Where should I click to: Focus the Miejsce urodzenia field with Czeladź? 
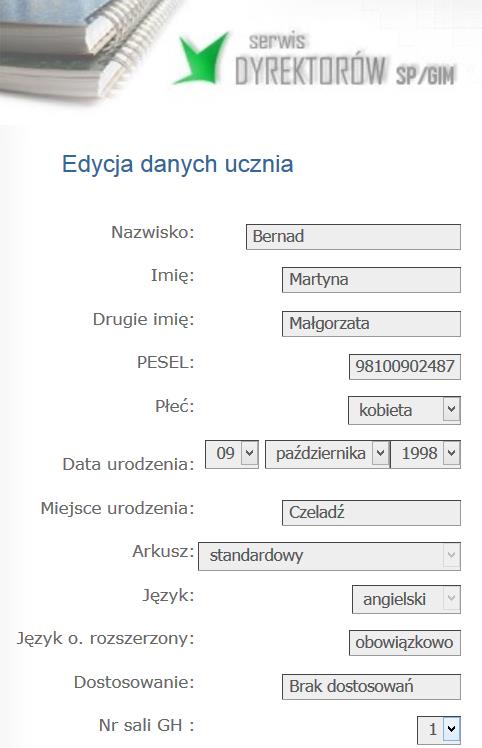371,513
